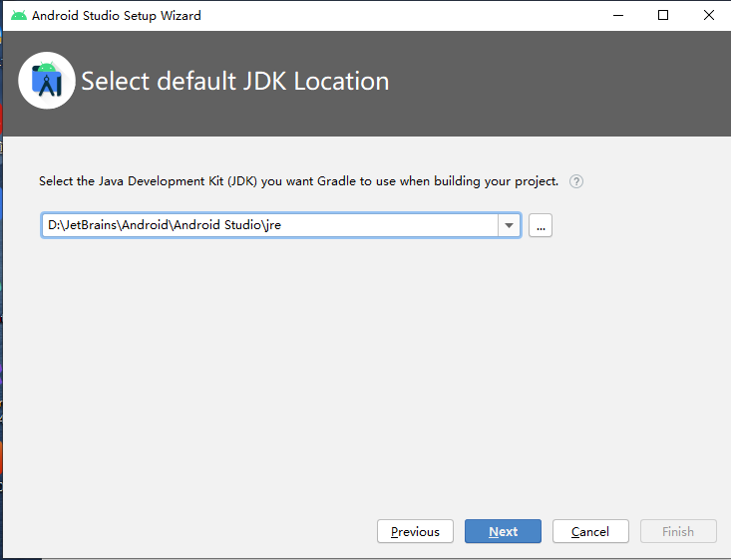The image size is (731, 560).
Task: Click the Android Studio logo icon
Action: pyautogui.click(x=47, y=81)
